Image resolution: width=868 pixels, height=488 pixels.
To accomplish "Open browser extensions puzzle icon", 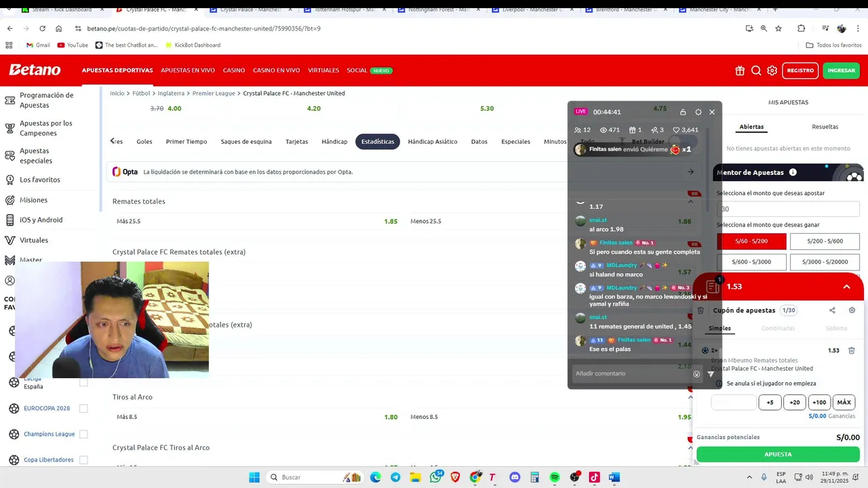I will tap(802, 28).
